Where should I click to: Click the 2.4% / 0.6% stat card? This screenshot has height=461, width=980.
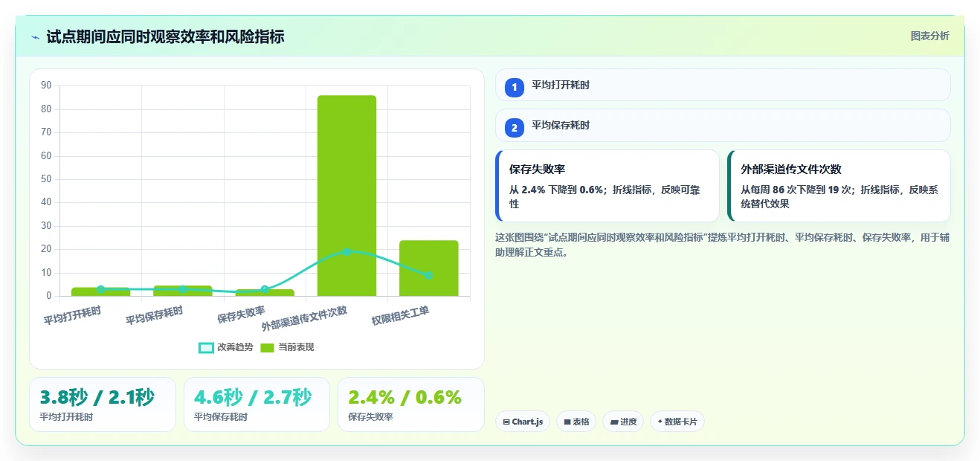[x=410, y=404]
